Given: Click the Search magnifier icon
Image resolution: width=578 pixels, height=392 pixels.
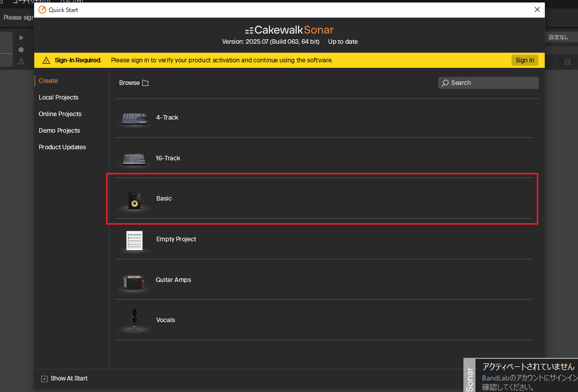Looking at the screenshot, I should (x=445, y=83).
